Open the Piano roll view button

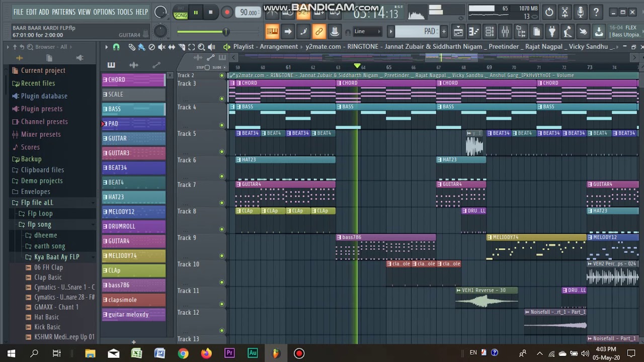[473, 32]
